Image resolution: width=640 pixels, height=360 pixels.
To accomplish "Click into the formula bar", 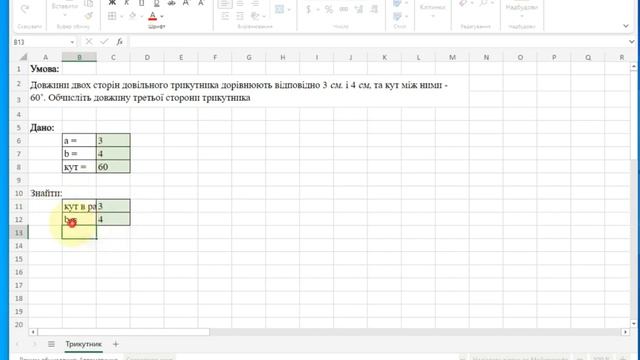I will 378,42.
